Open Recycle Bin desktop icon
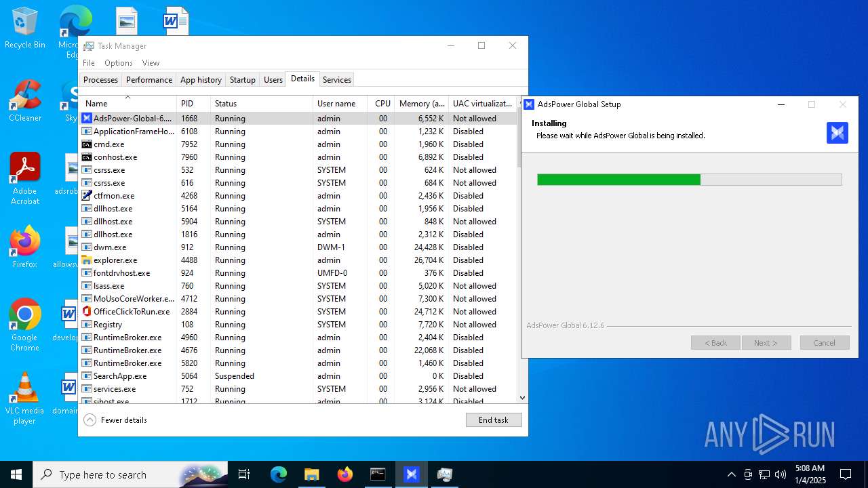868x488 pixels. pyautogui.click(x=25, y=28)
